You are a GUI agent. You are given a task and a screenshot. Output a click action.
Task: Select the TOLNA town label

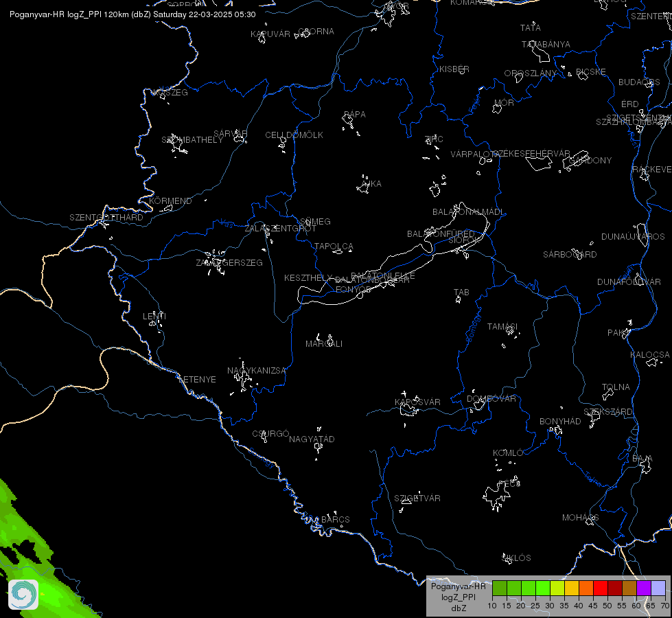[616, 387]
